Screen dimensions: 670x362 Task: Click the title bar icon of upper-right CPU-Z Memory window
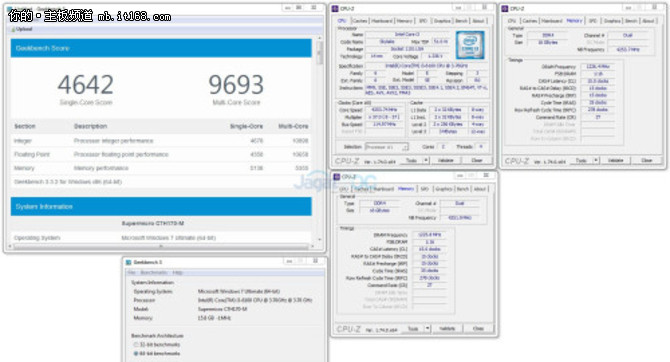click(505, 9)
